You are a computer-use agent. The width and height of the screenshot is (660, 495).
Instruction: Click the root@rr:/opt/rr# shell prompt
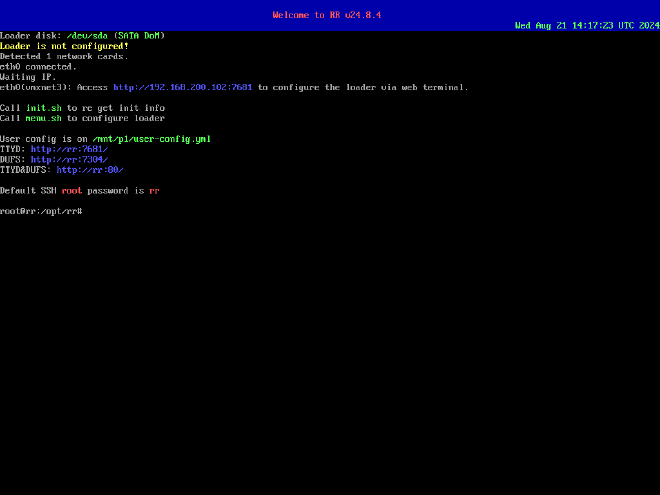point(41,211)
